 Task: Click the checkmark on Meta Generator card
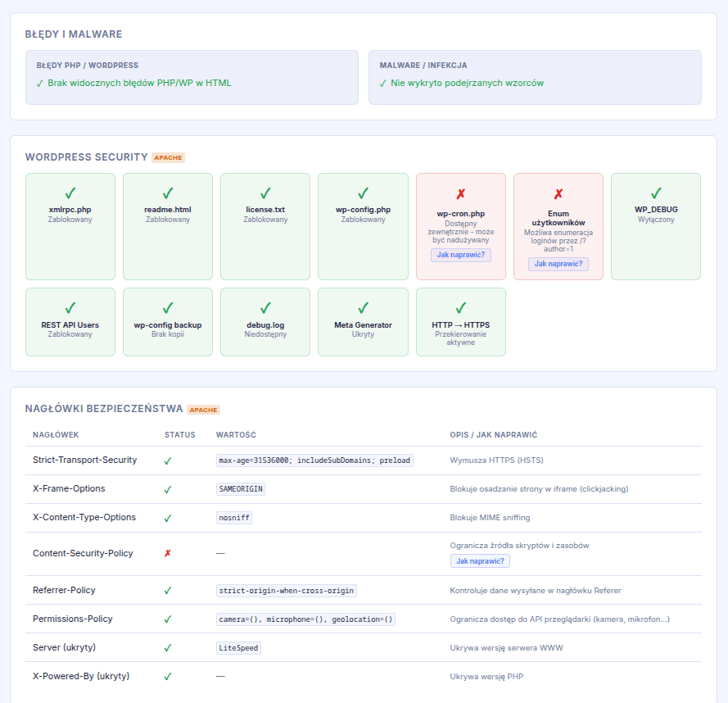click(363, 308)
